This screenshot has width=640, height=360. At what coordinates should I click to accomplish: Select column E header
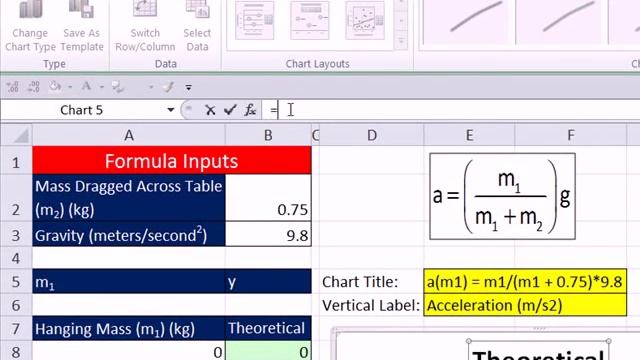pyautogui.click(x=469, y=135)
